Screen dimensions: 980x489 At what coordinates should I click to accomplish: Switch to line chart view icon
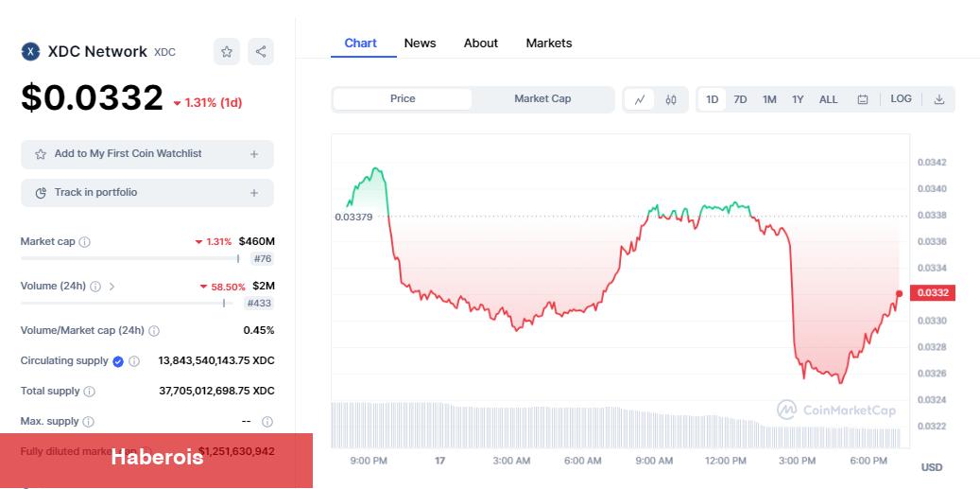[640, 99]
